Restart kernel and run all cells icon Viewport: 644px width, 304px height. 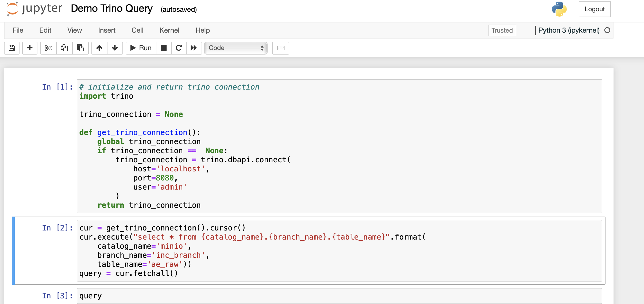tap(194, 48)
